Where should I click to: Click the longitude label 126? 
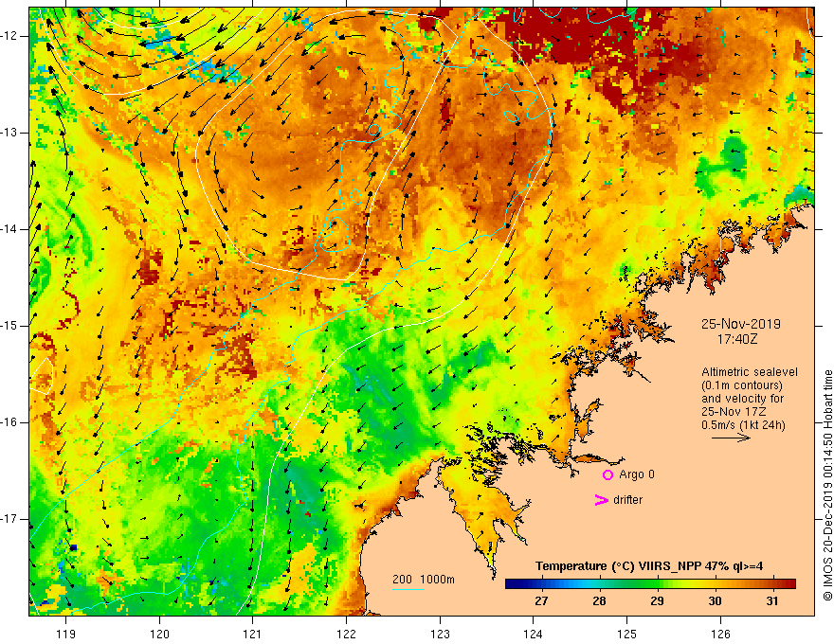(720, 634)
